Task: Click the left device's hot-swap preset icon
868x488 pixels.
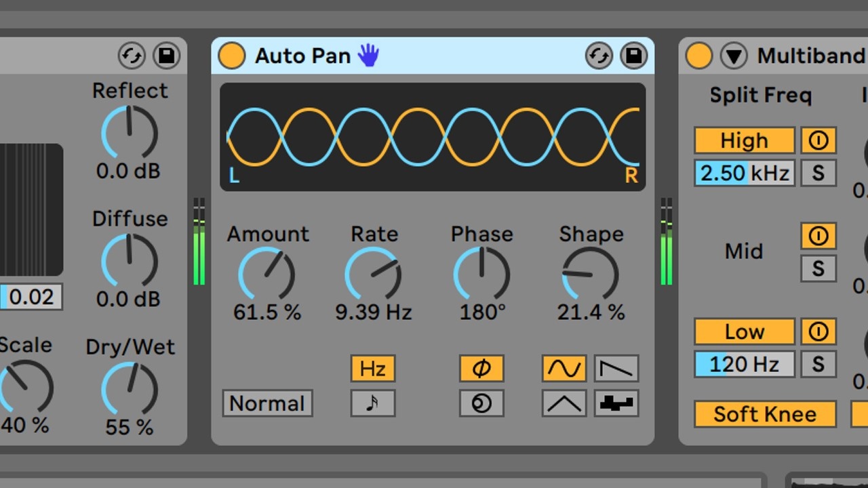Action: (132, 56)
